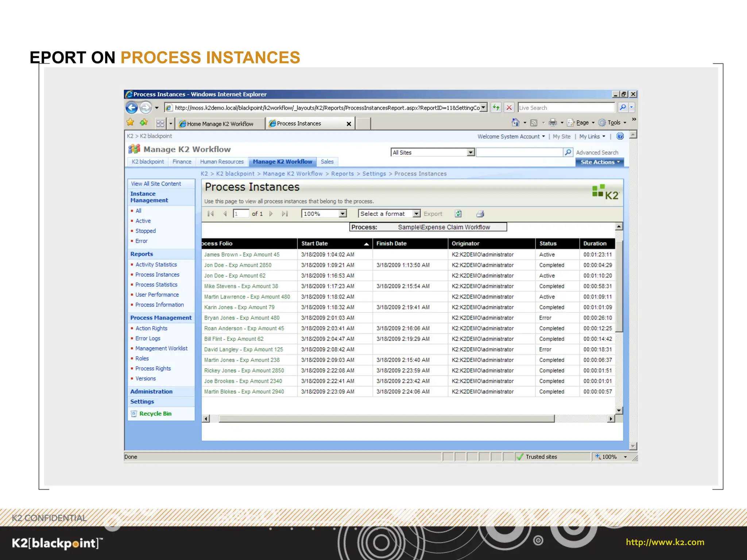Select the Finance navigation tab
The height and width of the screenshot is (560, 747).
(182, 162)
